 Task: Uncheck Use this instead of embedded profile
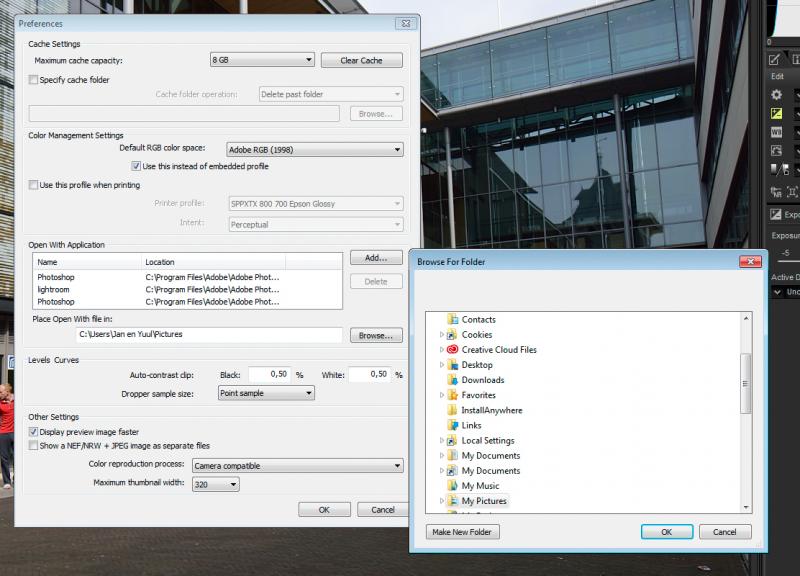pos(136,166)
